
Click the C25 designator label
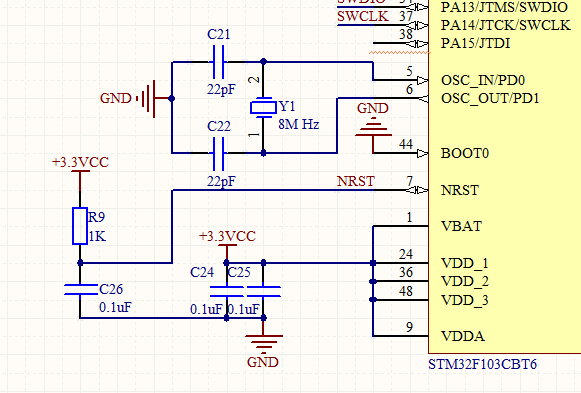239,272
